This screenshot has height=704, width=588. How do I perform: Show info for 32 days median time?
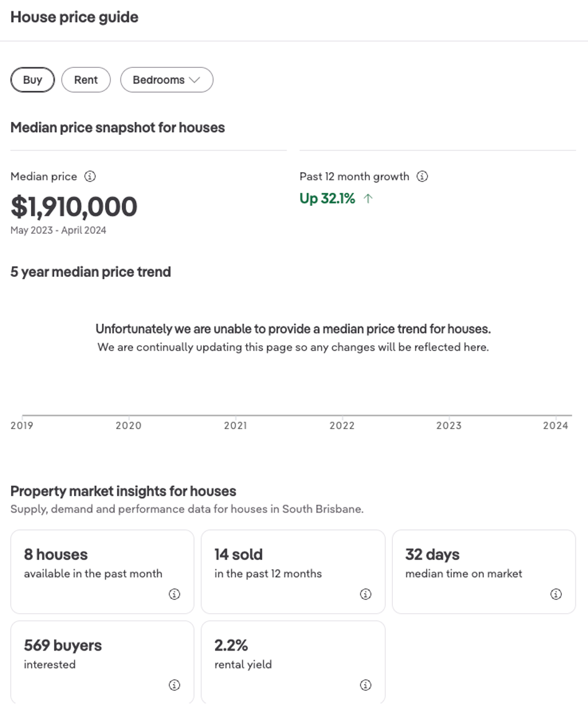[556, 594]
